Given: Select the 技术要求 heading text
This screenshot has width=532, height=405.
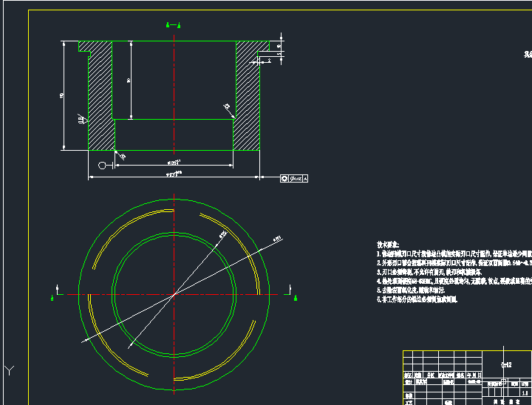Looking at the screenshot, I should [388, 245].
